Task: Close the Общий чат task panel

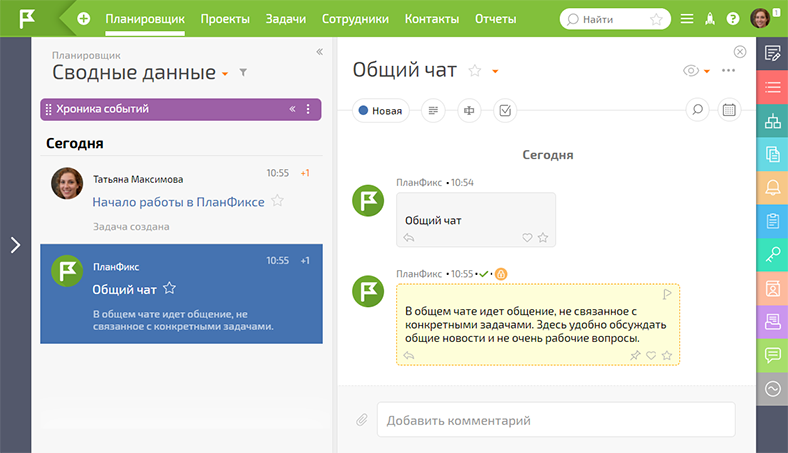Action: tap(740, 52)
